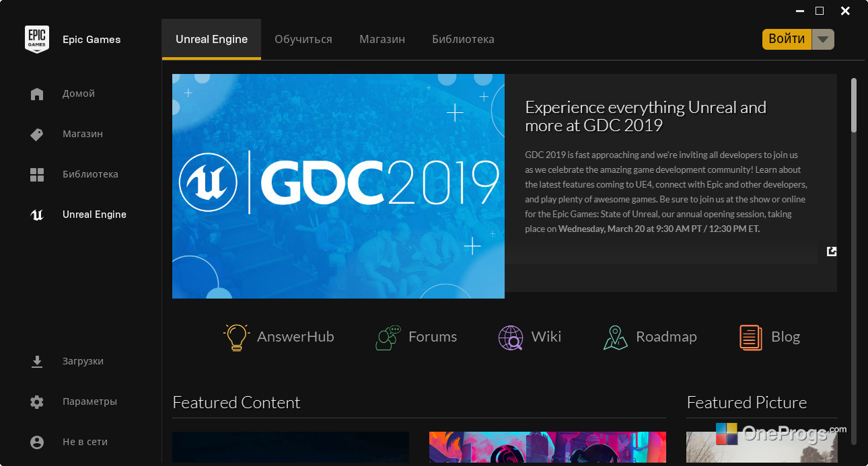Click the GDC 2019 banner image

(x=338, y=186)
